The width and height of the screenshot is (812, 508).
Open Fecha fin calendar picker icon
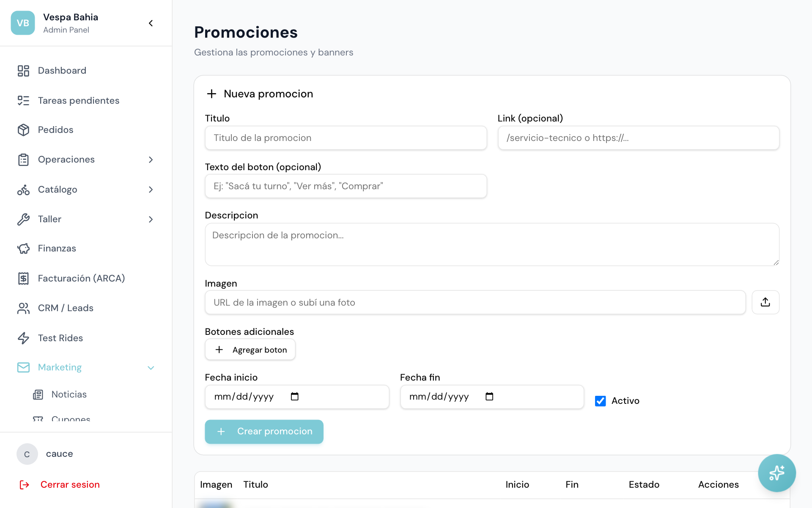[x=489, y=397]
